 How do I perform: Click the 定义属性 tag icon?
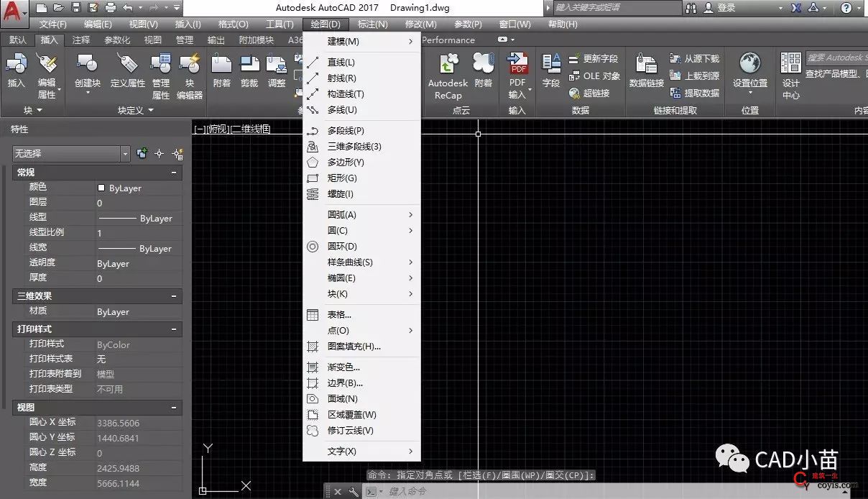(128, 63)
